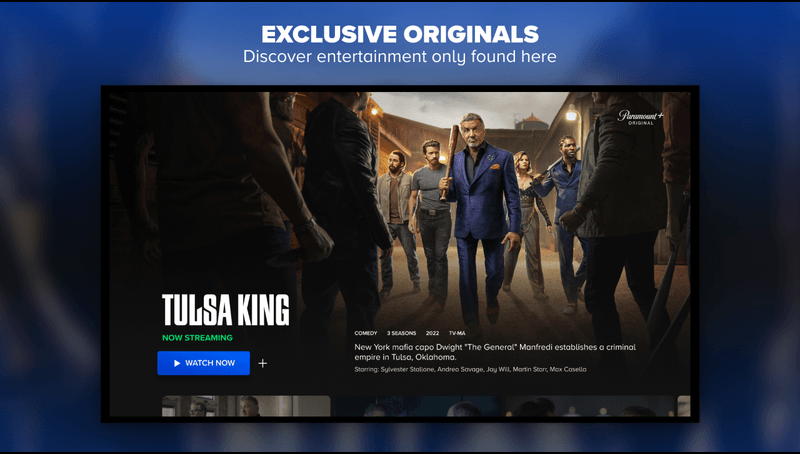
Task: Click the 3 Seasons label
Action: [x=401, y=333]
